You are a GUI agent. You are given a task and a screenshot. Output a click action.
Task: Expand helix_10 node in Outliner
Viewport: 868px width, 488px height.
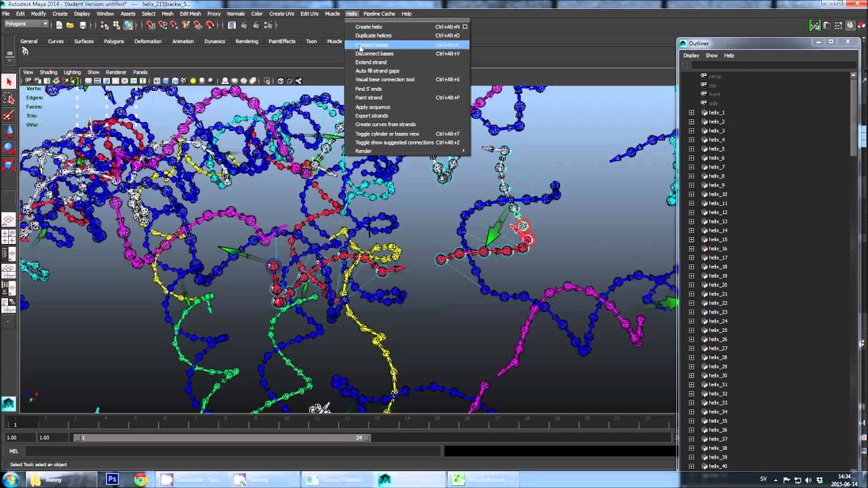coord(691,194)
